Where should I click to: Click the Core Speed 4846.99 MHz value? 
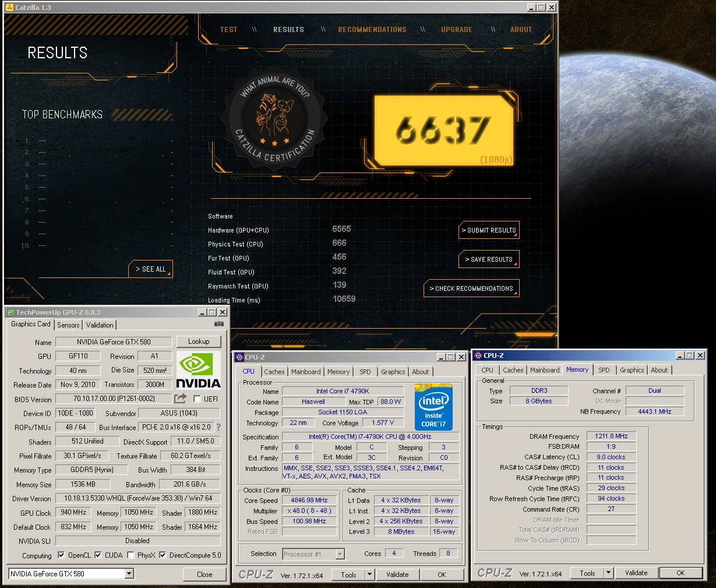pyautogui.click(x=309, y=501)
